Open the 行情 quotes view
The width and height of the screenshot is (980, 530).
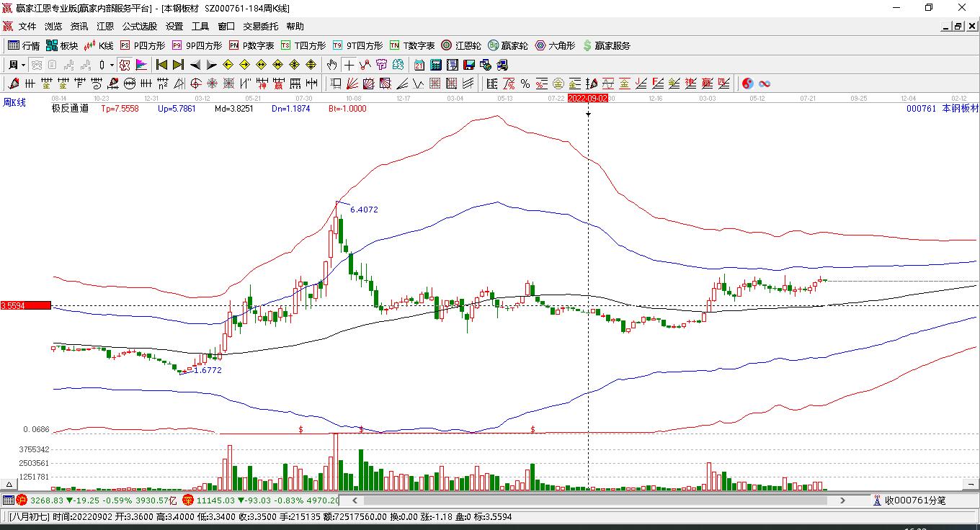(24, 45)
